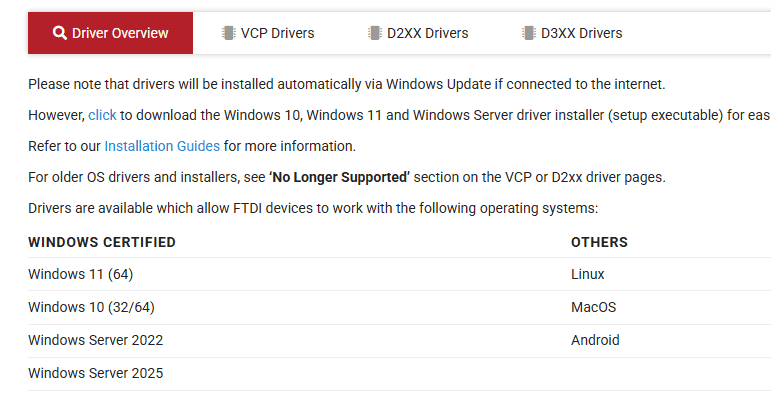Choose Linux in the Others column

588,274
